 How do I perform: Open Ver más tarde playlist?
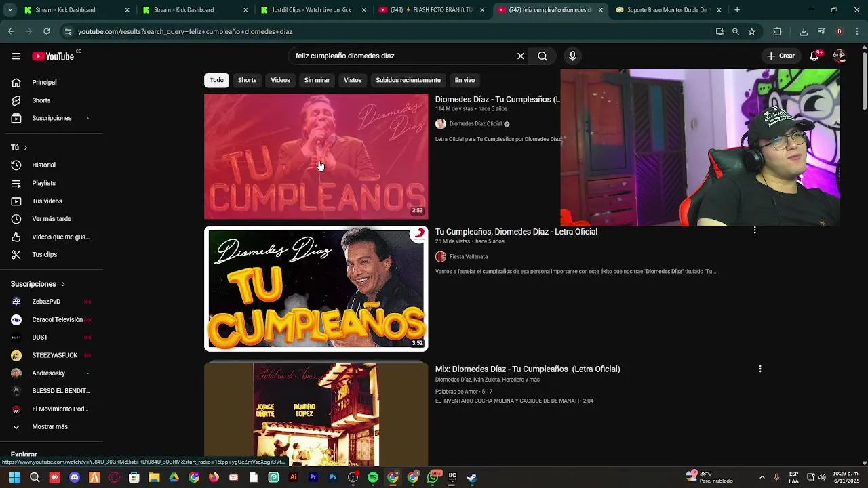click(x=50, y=219)
